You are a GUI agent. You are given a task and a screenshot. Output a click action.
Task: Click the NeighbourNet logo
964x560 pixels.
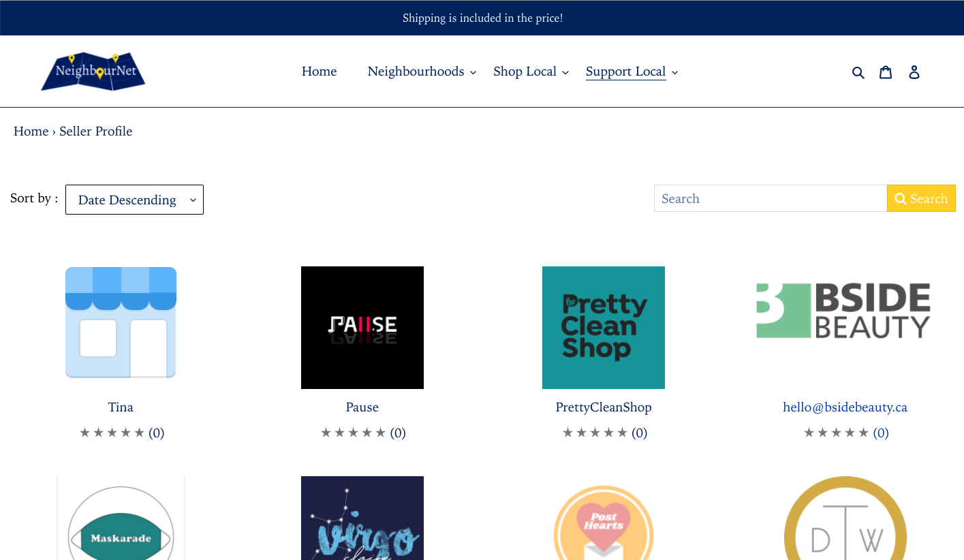coord(93,72)
